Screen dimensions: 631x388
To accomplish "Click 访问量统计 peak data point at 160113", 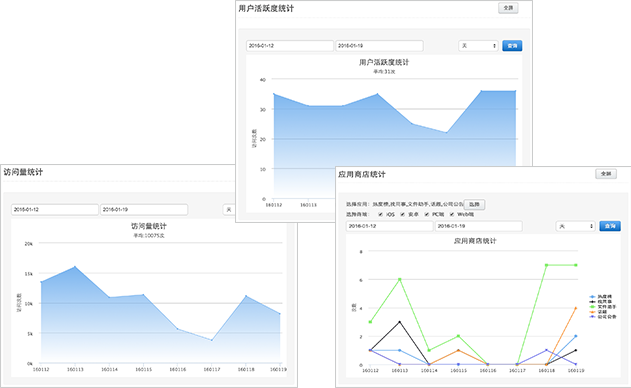I will tap(75, 267).
